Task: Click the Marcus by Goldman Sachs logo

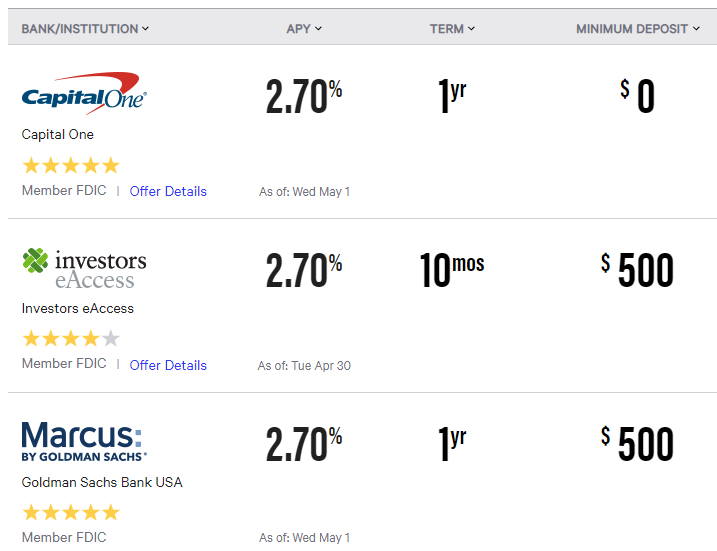Action: [x=85, y=441]
